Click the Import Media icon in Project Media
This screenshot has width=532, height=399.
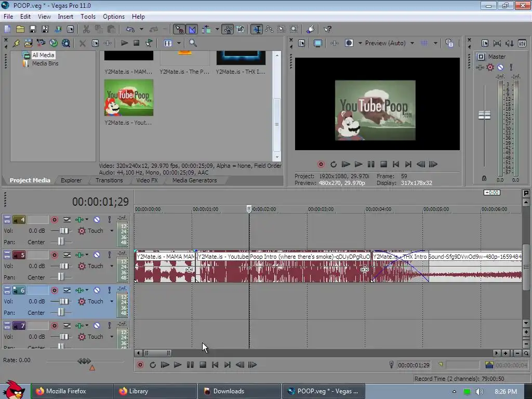tap(28, 43)
